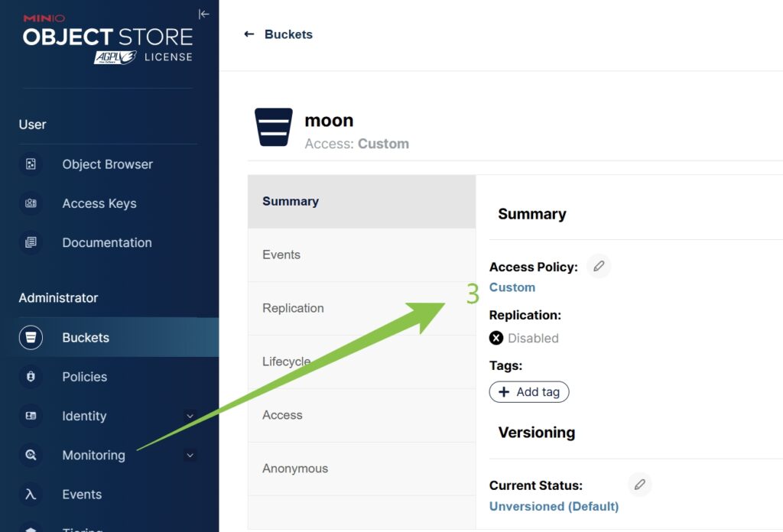Image resolution: width=783 pixels, height=532 pixels.
Task: Edit versioning Current Status via pencil icon
Action: 640,485
